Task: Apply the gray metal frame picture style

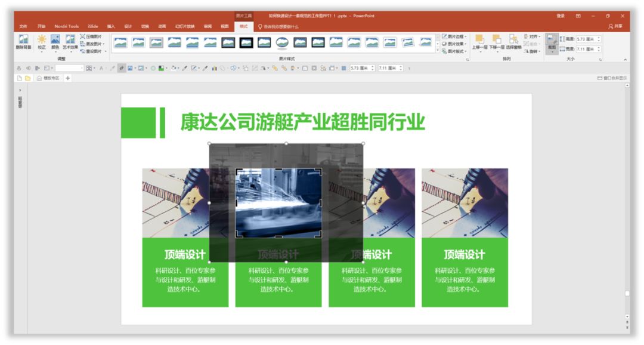Action: pos(156,42)
